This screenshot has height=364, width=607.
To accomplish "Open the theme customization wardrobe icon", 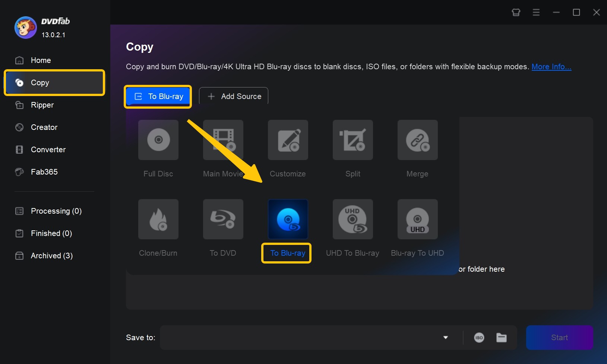I will [516, 12].
